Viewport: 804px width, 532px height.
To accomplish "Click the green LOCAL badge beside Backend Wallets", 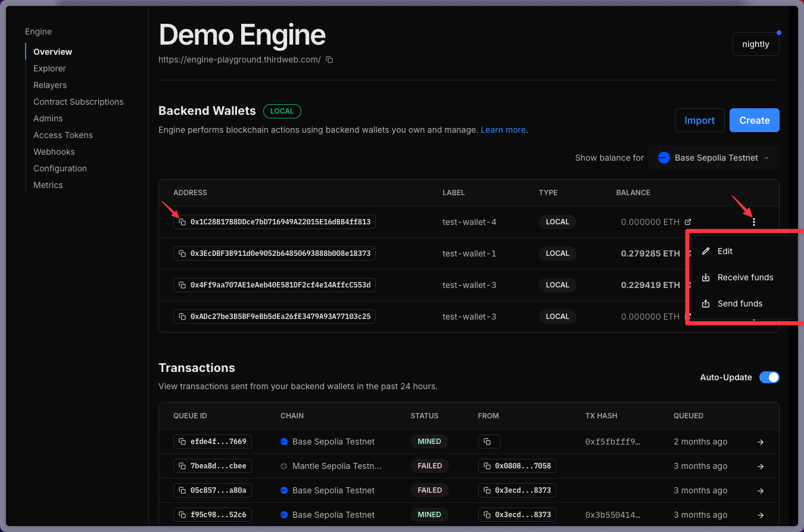I will pyautogui.click(x=282, y=111).
